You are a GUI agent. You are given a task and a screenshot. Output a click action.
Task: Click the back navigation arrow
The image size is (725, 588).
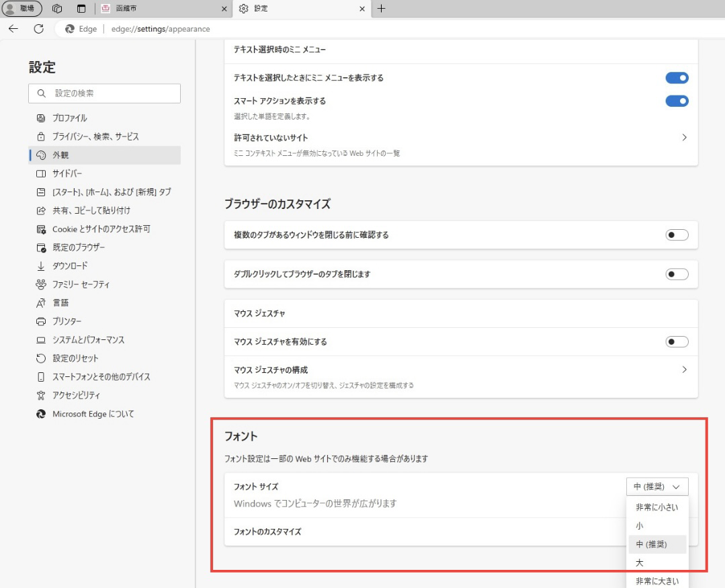point(13,29)
